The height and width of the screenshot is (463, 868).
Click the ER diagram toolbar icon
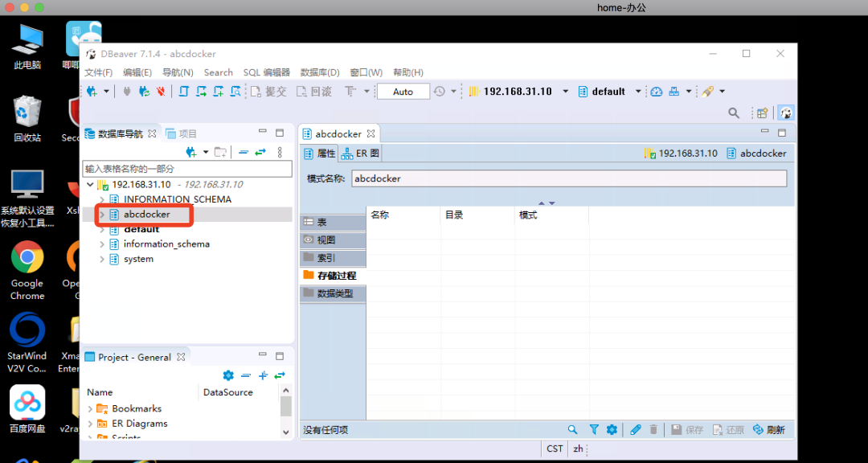coord(674,92)
